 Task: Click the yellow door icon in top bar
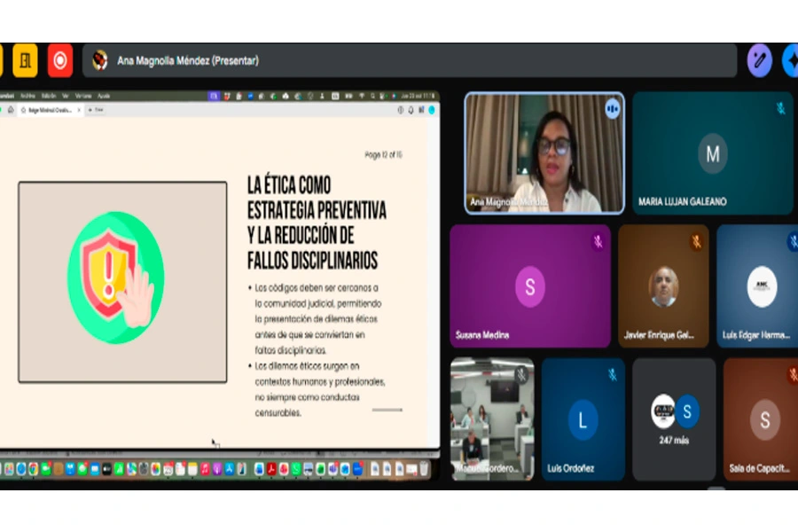coord(25,60)
